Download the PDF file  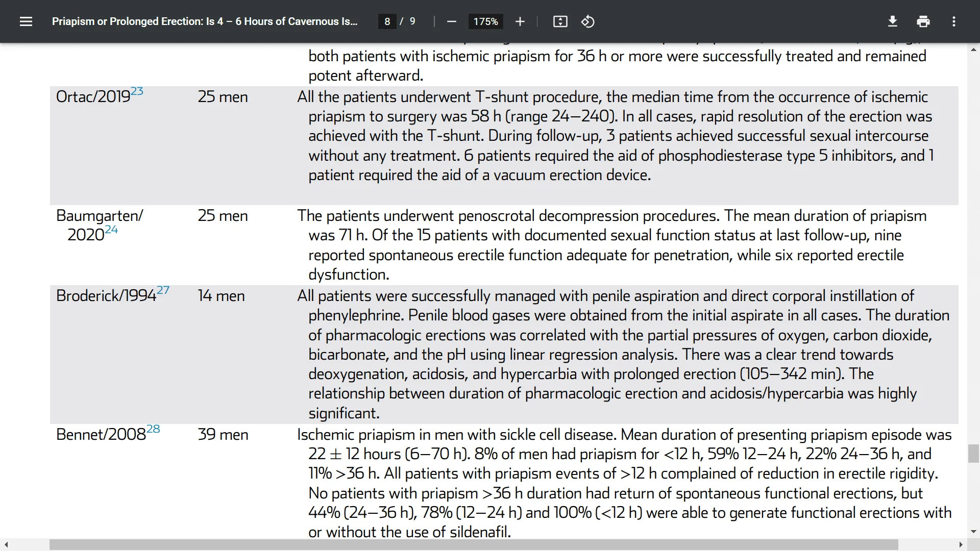[x=892, y=21]
